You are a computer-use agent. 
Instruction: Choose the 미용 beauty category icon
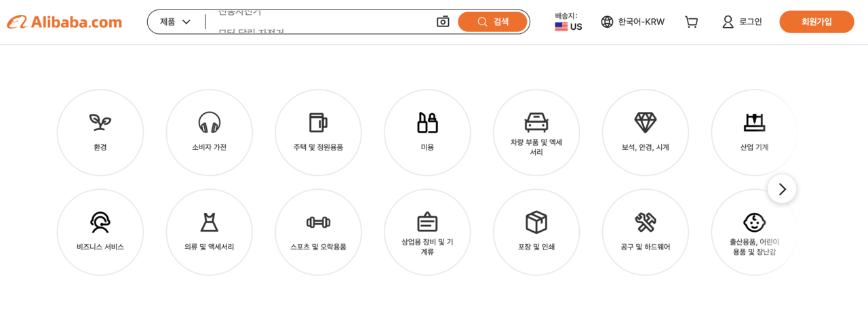click(x=427, y=123)
